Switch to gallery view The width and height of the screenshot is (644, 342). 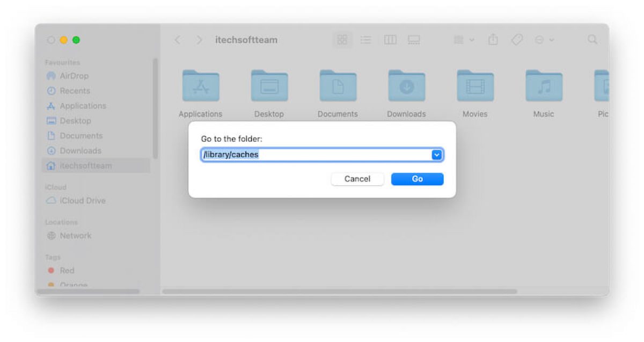414,39
